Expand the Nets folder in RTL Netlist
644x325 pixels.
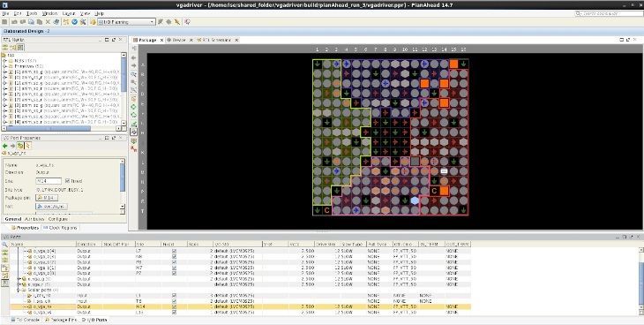(5, 60)
